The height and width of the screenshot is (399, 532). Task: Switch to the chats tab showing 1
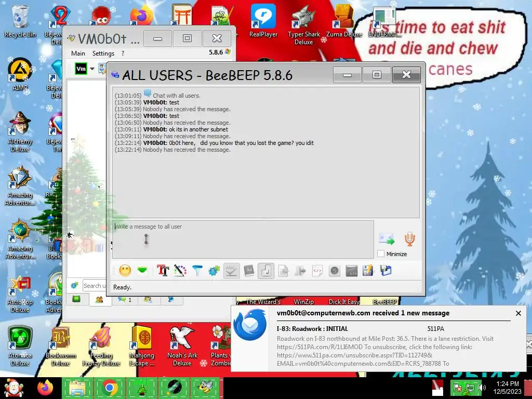point(124,300)
